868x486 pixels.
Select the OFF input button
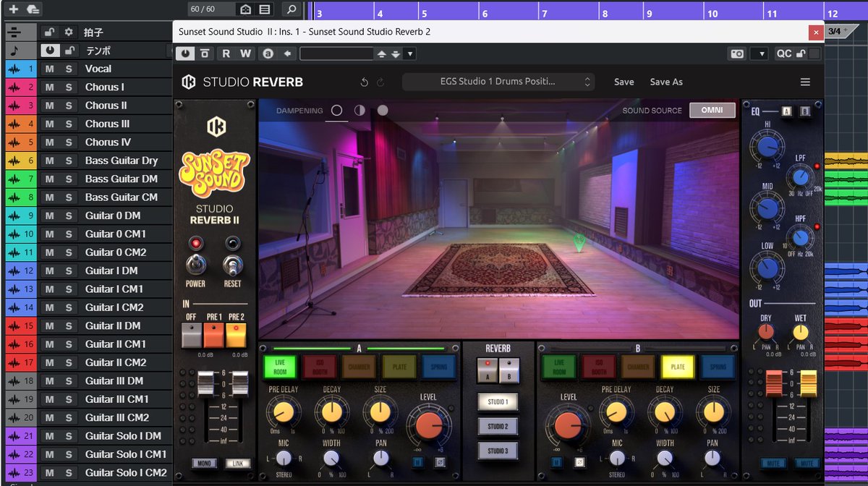[192, 335]
